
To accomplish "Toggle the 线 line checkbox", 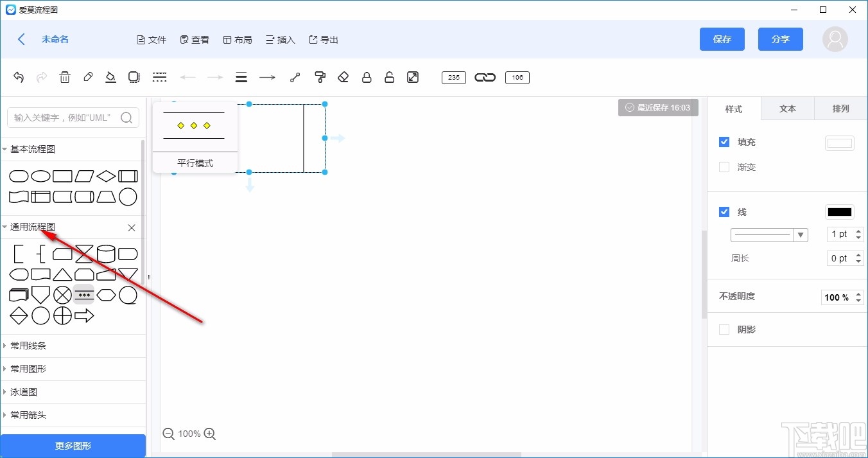I will coord(724,212).
